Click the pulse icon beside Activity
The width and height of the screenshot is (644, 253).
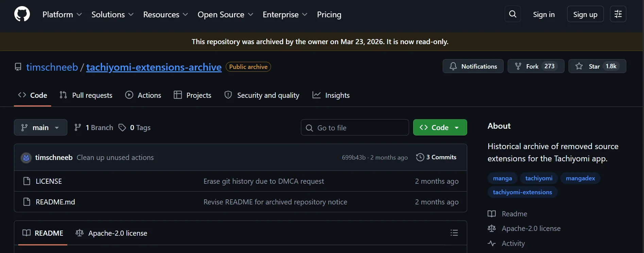(492, 243)
